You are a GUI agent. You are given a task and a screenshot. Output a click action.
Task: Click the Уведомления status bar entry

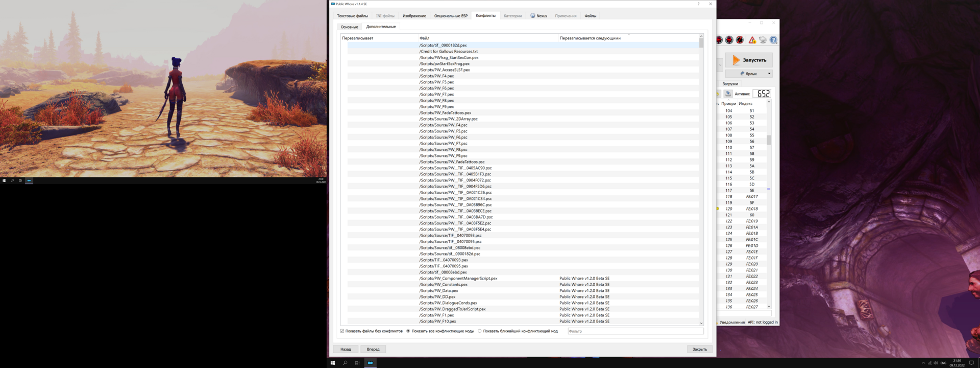732,322
